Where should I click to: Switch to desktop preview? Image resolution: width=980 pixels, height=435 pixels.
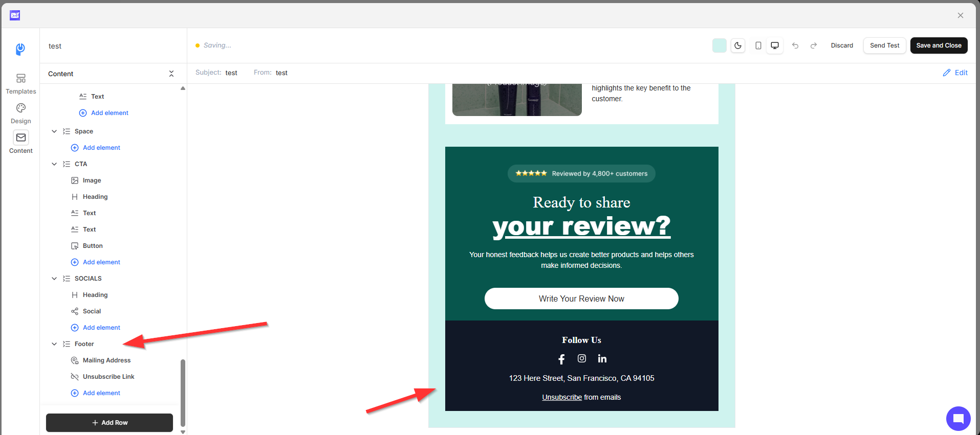tap(775, 45)
